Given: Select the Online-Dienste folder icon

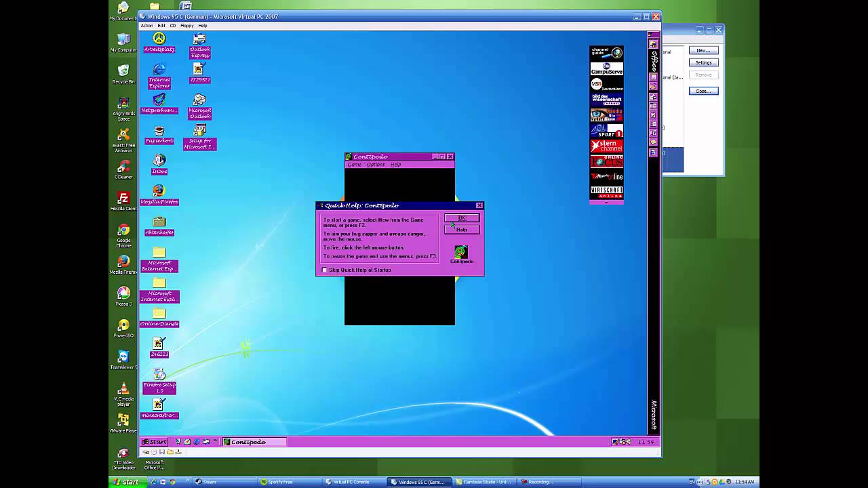Looking at the screenshot, I should tap(159, 317).
